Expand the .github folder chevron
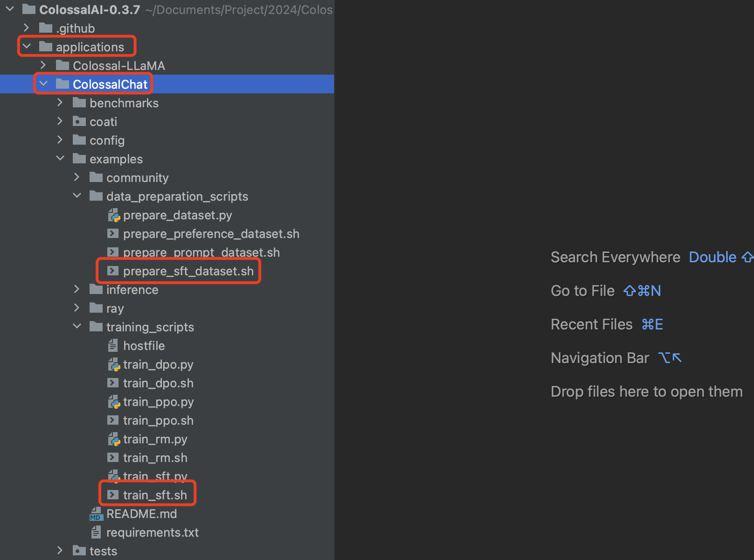754x560 pixels. click(27, 28)
